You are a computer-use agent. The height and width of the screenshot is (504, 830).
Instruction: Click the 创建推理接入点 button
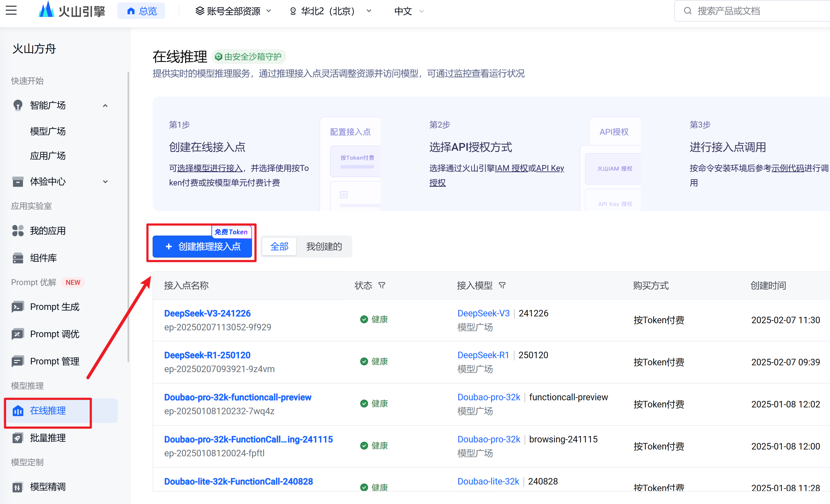coord(202,247)
